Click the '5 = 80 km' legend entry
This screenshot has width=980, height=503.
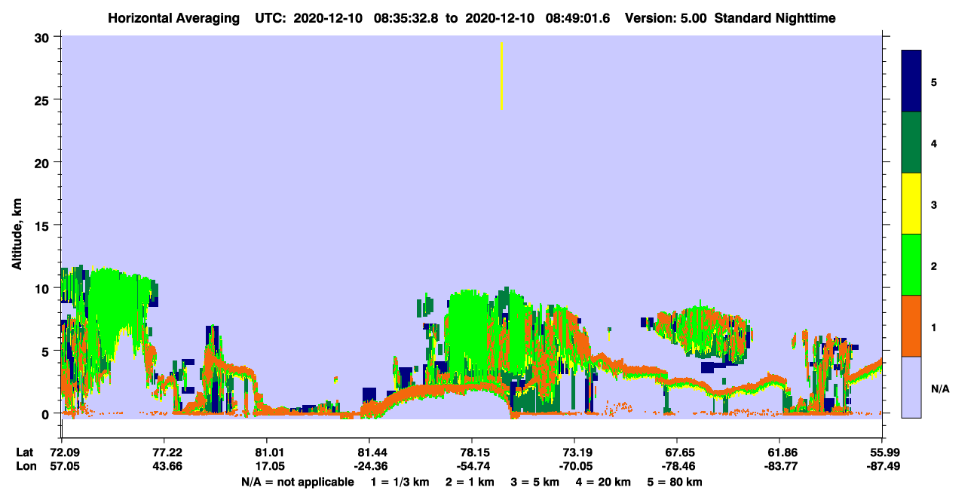pyautogui.click(x=675, y=482)
